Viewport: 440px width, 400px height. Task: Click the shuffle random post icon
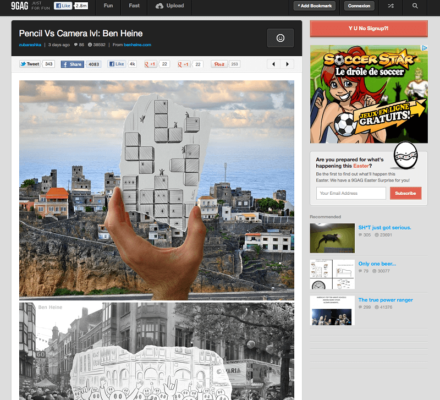coord(391,6)
